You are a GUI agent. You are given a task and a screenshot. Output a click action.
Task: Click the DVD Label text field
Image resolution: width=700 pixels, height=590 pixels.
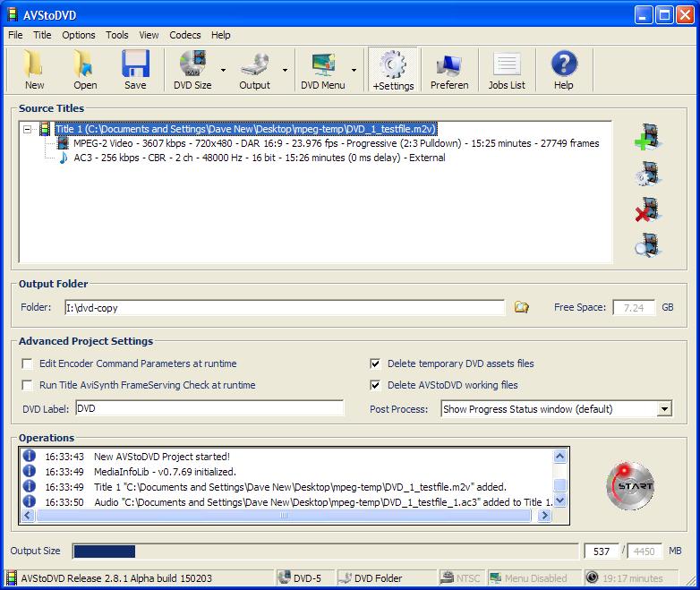coord(209,408)
